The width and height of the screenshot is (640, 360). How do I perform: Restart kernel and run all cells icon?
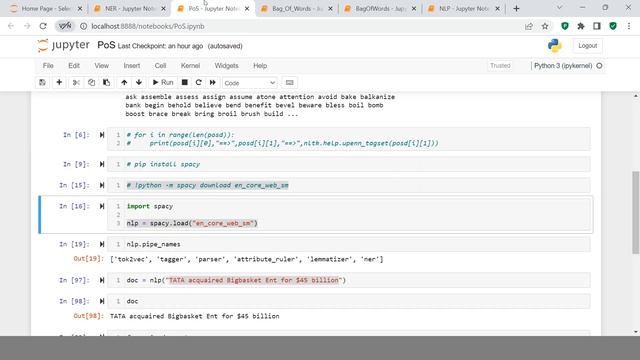[x=213, y=82]
